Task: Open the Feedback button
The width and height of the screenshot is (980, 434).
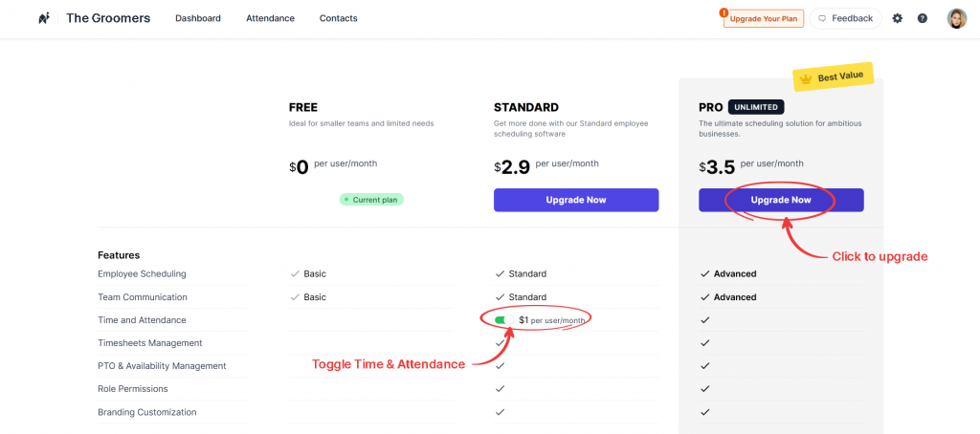Action: pyautogui.click(x=846, y=19)
